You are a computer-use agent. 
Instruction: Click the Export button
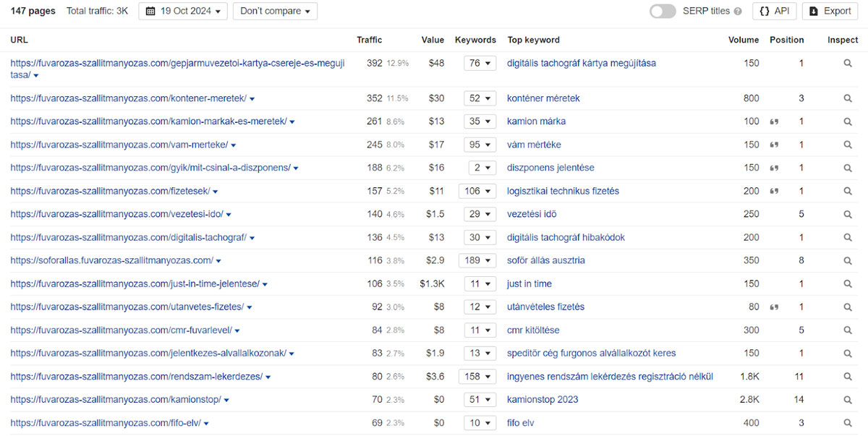830,11
